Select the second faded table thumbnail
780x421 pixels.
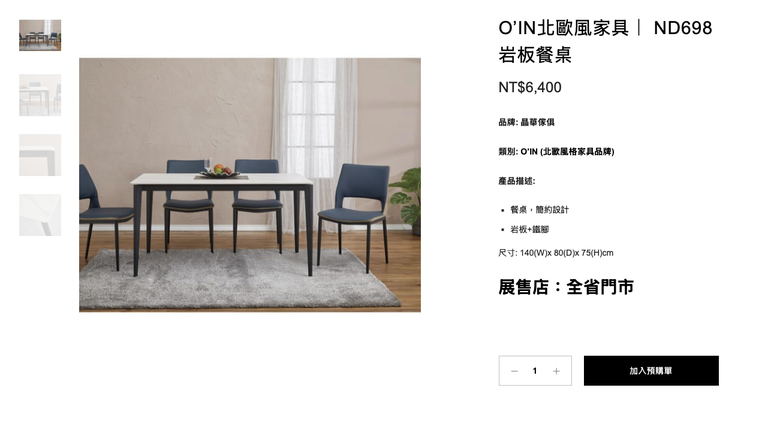40,95
